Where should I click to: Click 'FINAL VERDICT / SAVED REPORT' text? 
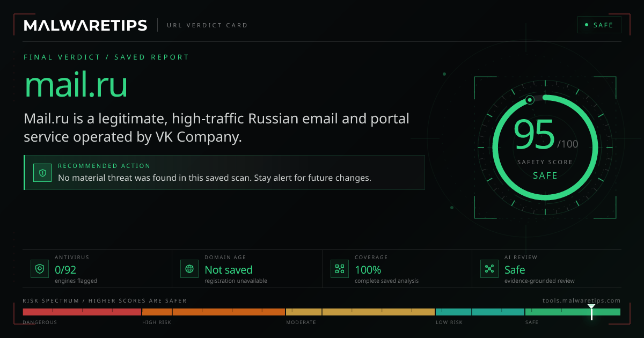[106, 57]
